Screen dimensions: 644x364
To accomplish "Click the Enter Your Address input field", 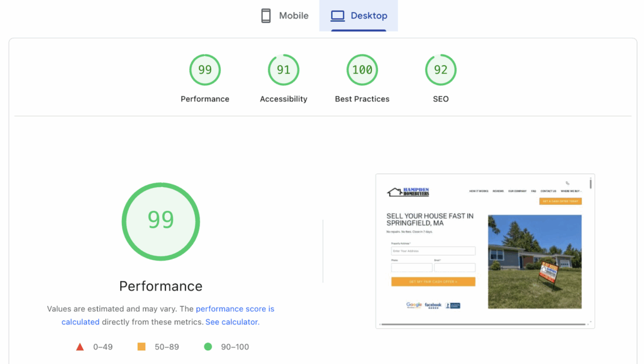I will (433, 251).
